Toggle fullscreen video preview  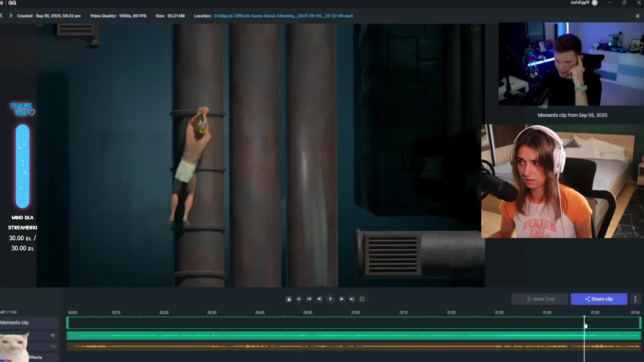click(x=362, y=299)
